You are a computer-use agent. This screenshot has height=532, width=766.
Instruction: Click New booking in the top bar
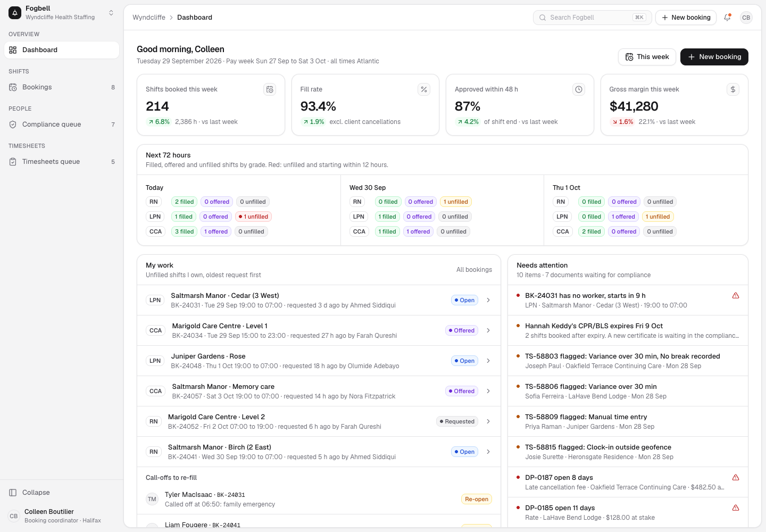click(x=686, y=18)
